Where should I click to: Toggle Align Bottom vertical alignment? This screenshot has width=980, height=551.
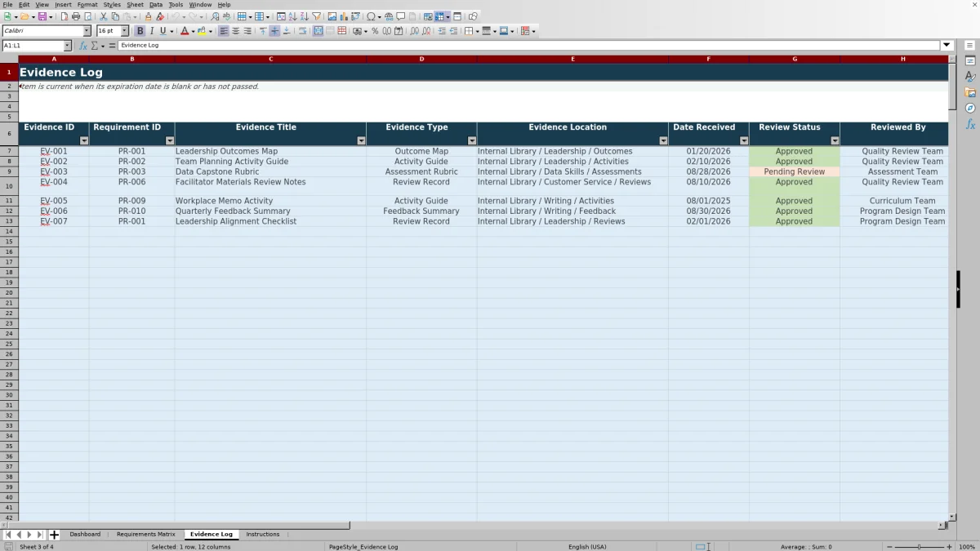click(x=287, y=31)
